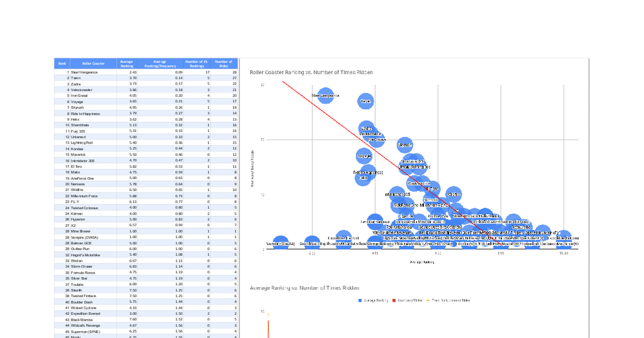Select the Twisted Timbers cell
The height and width of the screenshot is (338, 644).
click(x=92, y=296)
